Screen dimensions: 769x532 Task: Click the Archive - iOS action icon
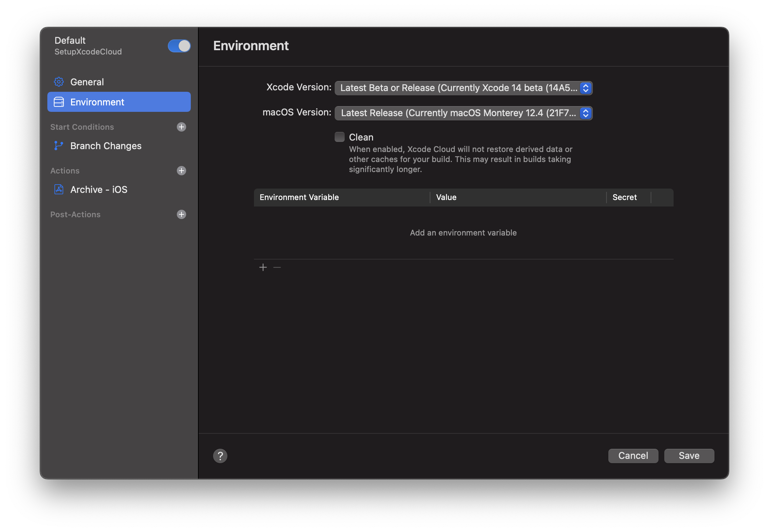[x=59, y=189]
